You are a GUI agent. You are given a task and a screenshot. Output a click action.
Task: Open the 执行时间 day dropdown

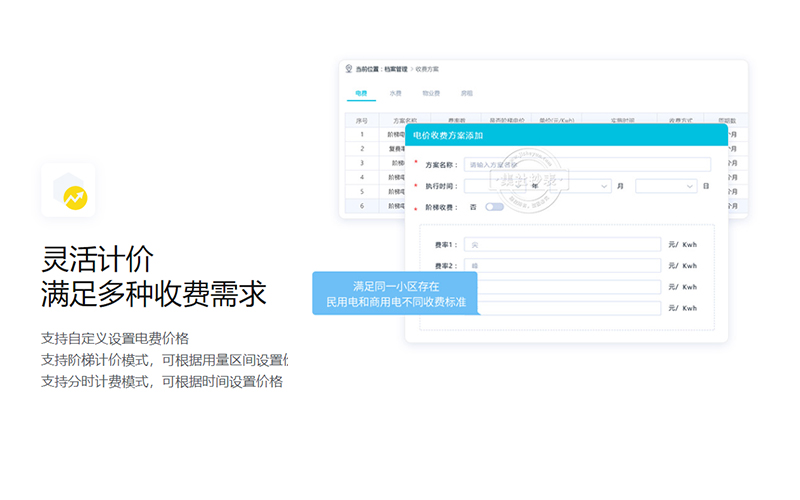coord(666,186)
